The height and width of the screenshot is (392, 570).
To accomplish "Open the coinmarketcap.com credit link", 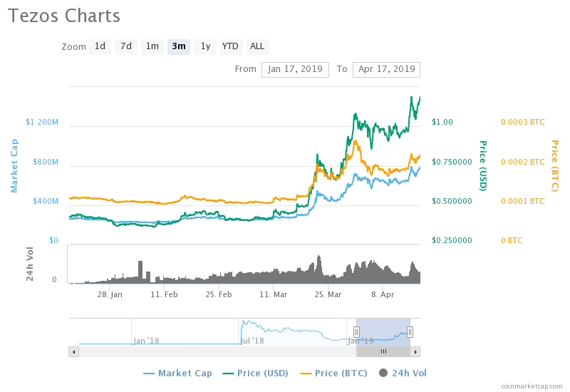I will tap(532, 386).
